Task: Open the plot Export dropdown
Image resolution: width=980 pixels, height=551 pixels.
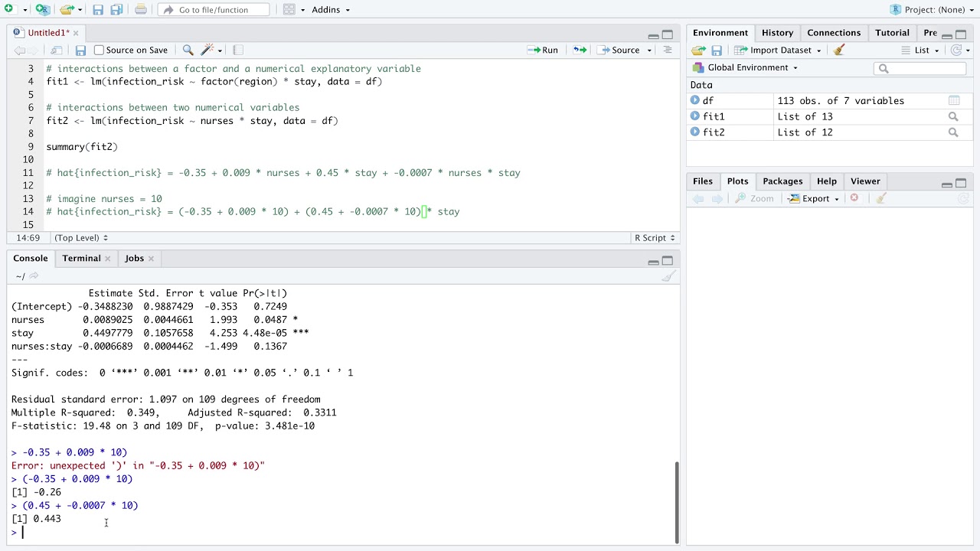Action: [x=814, y=198]
